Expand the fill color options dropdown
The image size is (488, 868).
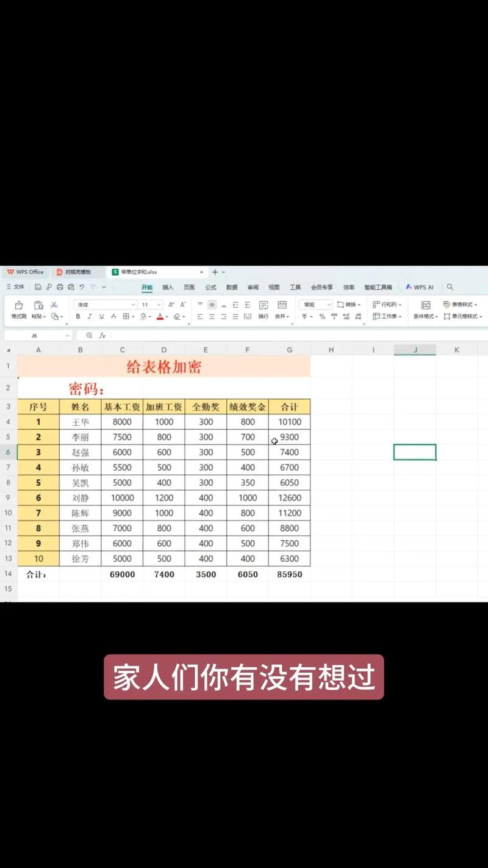149,316
